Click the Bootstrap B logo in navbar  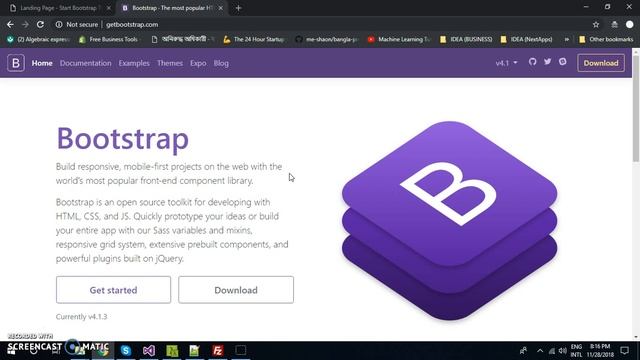(x=16, y=63)
